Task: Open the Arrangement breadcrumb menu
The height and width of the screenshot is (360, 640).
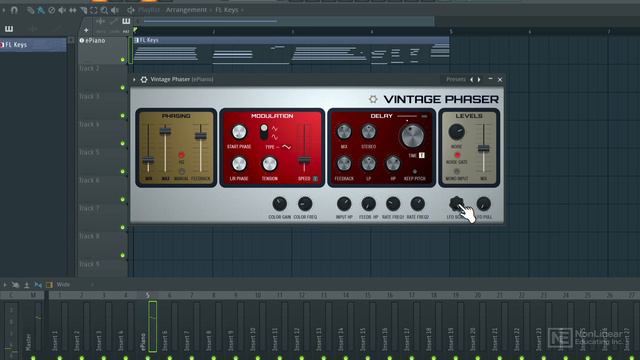Action: [x=186, y=10]
